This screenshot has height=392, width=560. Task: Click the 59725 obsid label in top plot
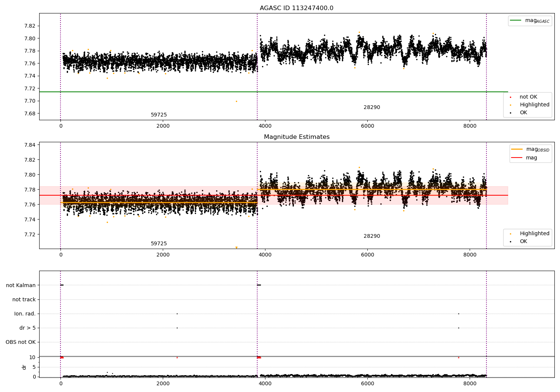159,115
